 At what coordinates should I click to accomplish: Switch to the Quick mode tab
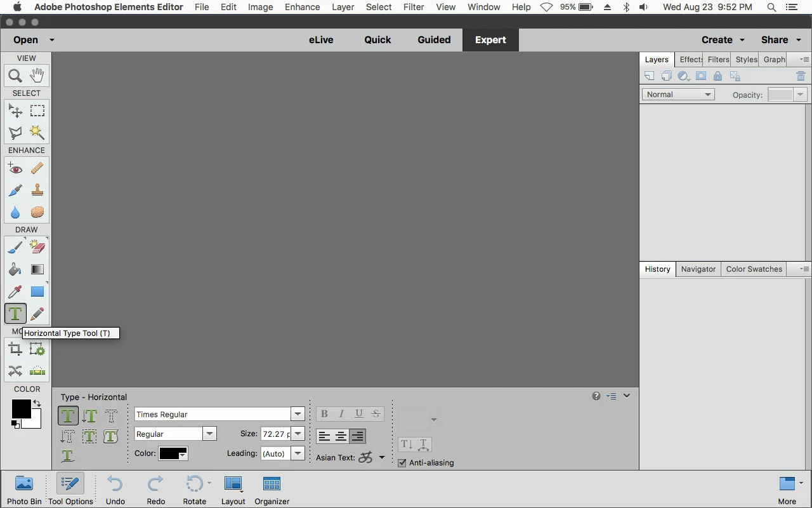(x=377, y=39)
